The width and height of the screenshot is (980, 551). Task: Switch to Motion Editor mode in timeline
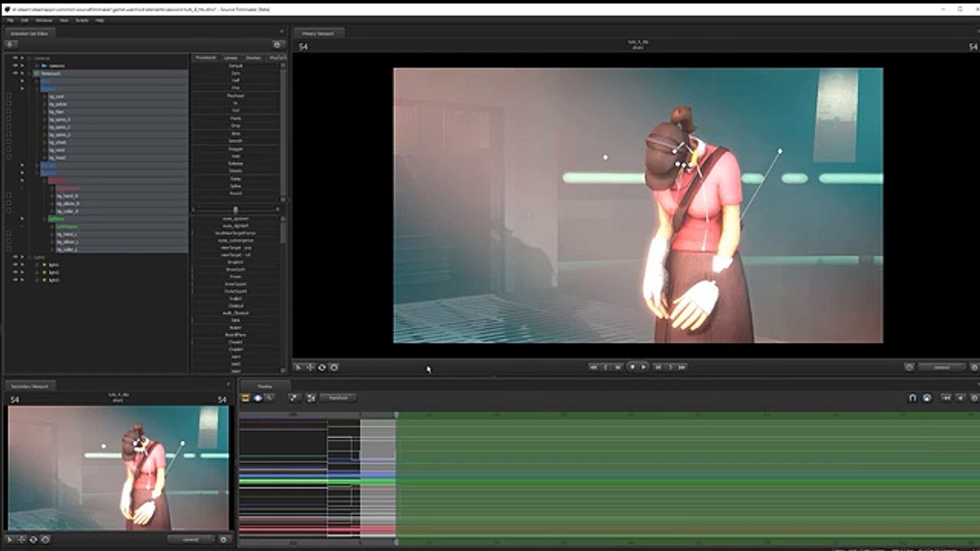coord(258,398)
